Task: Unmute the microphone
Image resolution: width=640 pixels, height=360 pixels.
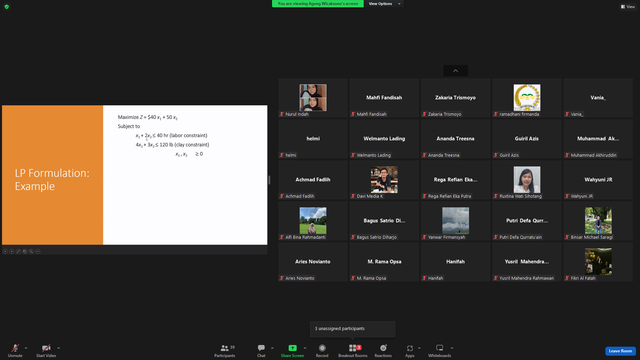Action: pos(15,350)
